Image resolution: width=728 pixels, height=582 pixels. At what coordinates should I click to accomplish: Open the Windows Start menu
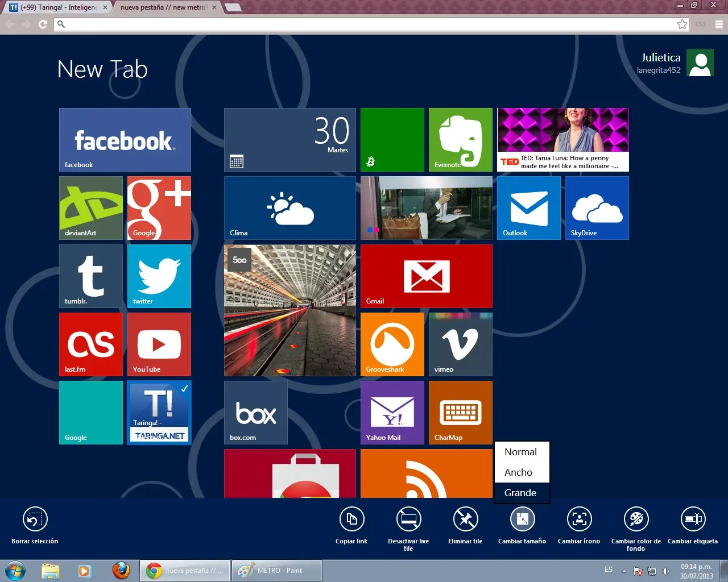(x=15, y=570)
